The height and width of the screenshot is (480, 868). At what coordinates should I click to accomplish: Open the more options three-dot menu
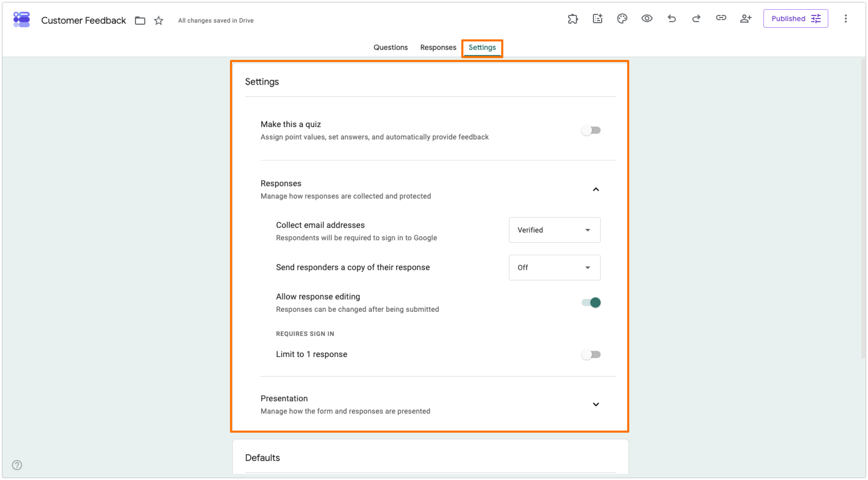846,19
